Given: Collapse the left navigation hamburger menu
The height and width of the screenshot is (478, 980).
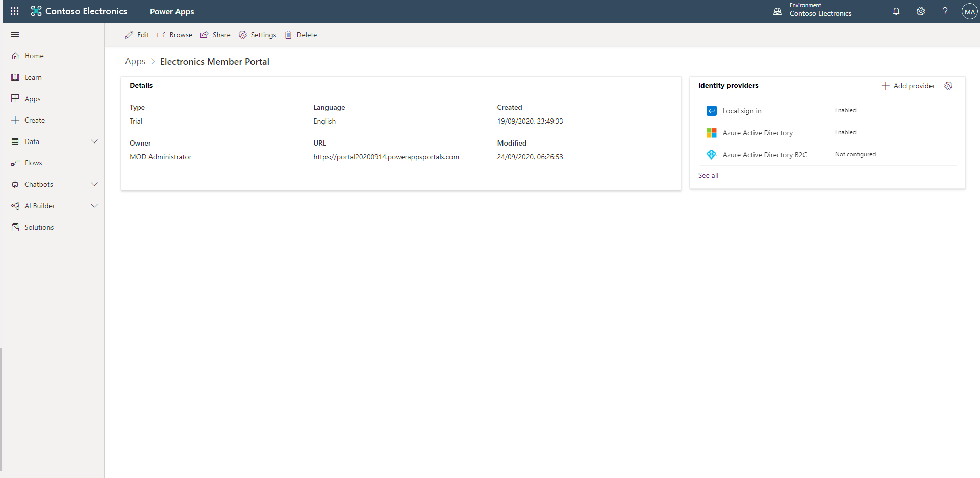Looking at the screenshot, I should click(x=15, y=35).
